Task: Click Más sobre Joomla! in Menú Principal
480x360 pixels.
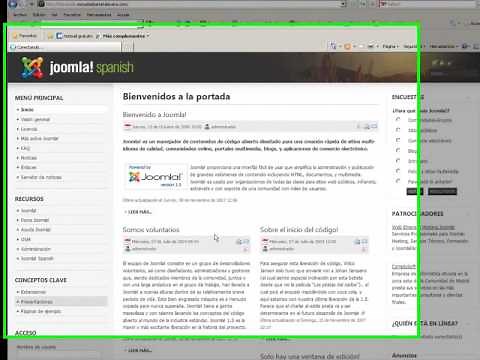Action: click(x=39, y=138)
